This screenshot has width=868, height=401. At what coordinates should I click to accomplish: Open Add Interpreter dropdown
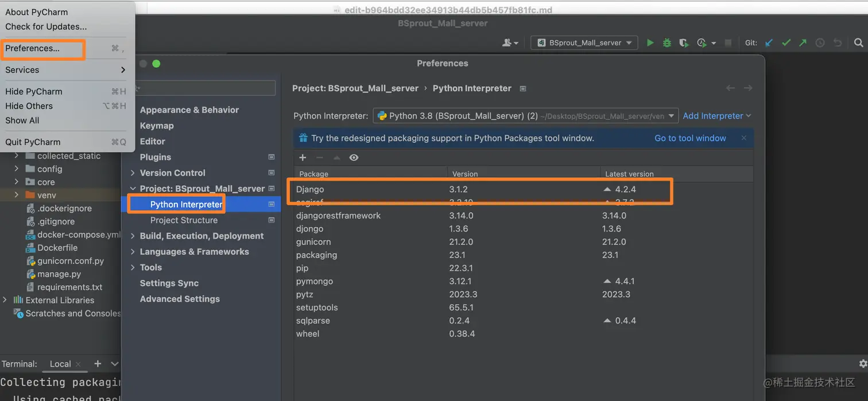[717, 116]
